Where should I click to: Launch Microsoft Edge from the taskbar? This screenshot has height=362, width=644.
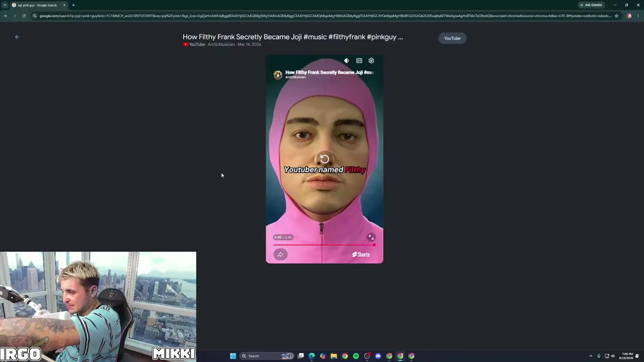coord(312,356)
